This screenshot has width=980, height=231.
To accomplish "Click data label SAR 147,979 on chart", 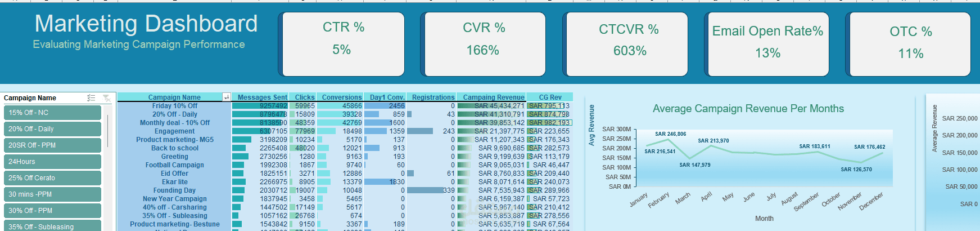I will 694,165.
